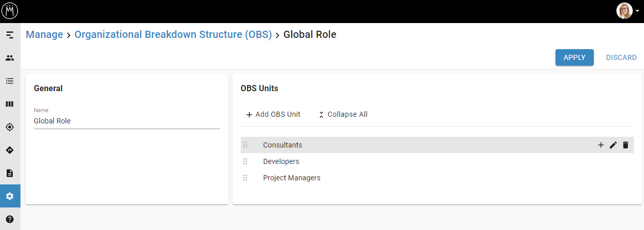Apply the changes
The height and width of the screenshot is (230, 644).
(x=574, y=57)
